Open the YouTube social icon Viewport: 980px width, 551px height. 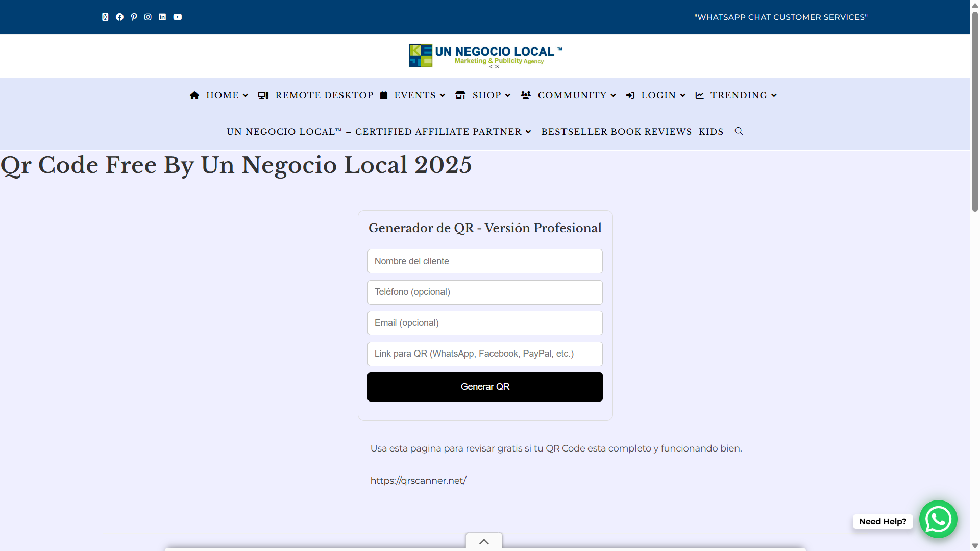(177, 17)
